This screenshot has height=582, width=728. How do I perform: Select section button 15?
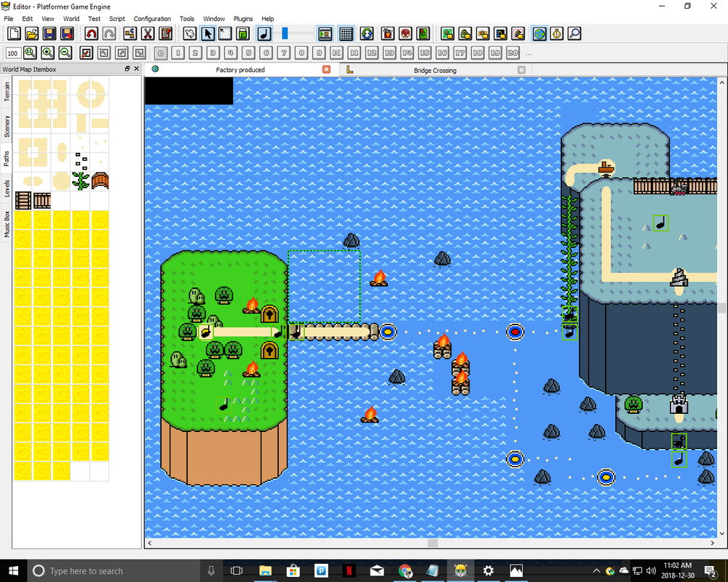coord(425,53)
